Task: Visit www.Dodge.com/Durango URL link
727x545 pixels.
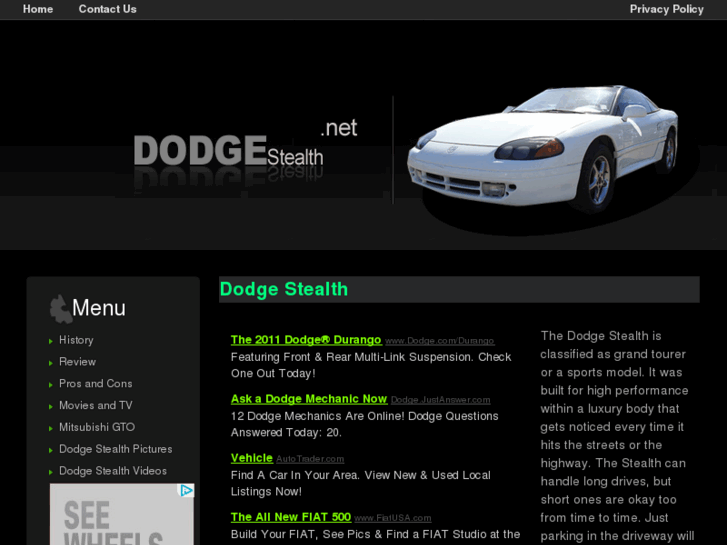Action: click(x=440, y=341)
